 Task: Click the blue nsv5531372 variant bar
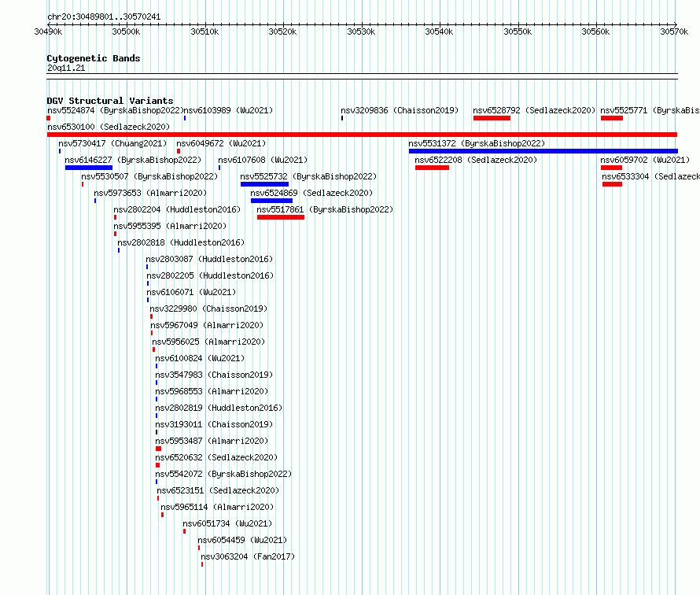543,151
